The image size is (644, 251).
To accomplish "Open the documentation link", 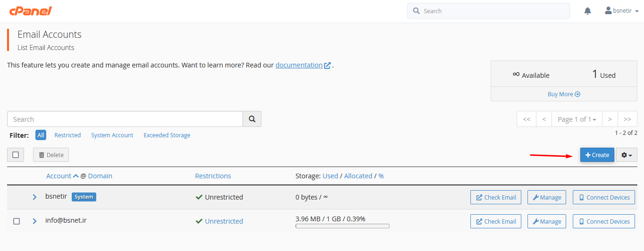I will [x=299, y=65].
